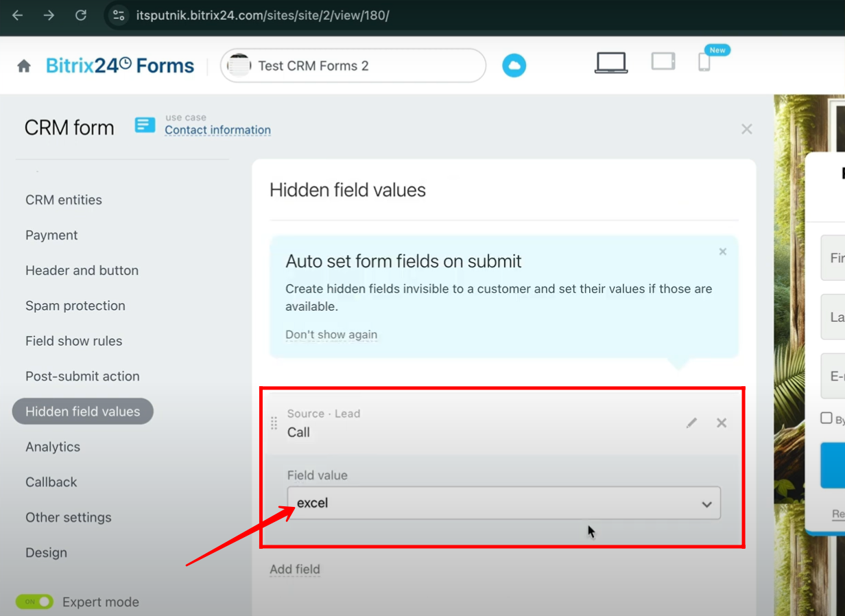Click the Field value dropdown chevron
845x616 pixels.
click(706, 504)
